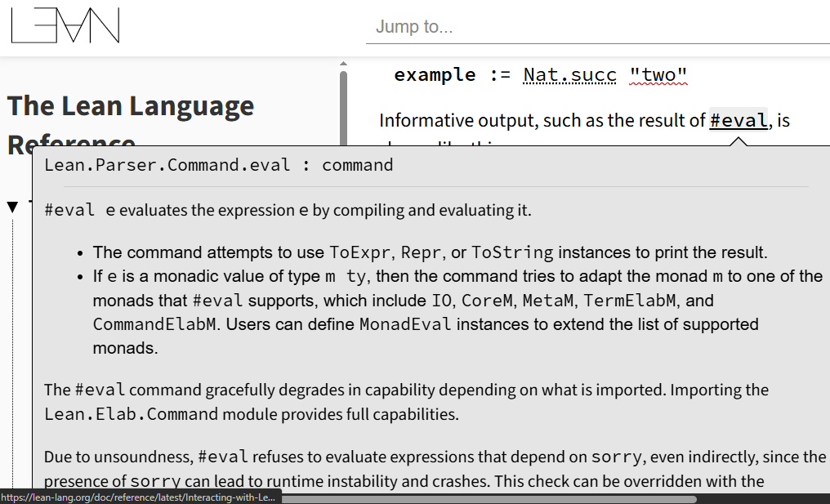Click the sidebar vertical scrollbar thumb

pos(343,110)
